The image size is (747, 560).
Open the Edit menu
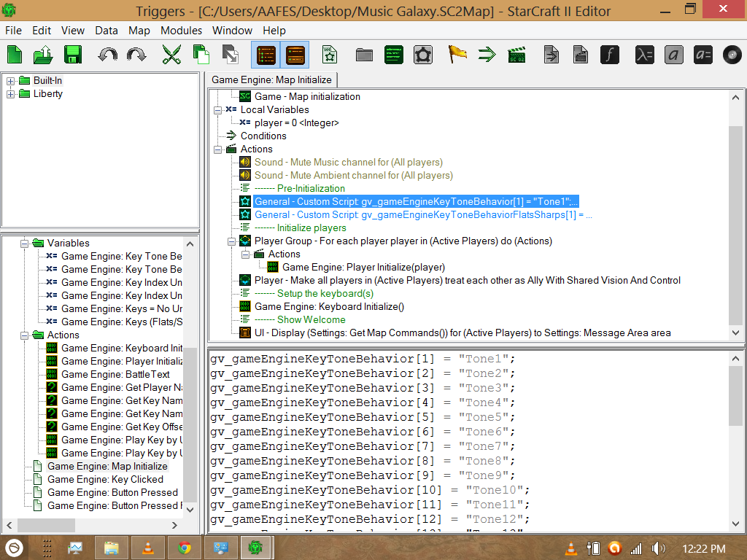(x=42, y=31)
